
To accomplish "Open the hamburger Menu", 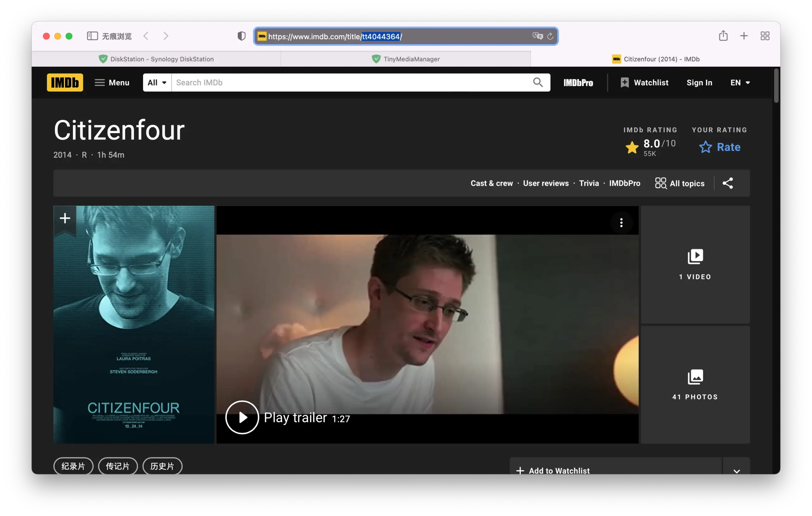I will 112,83.
